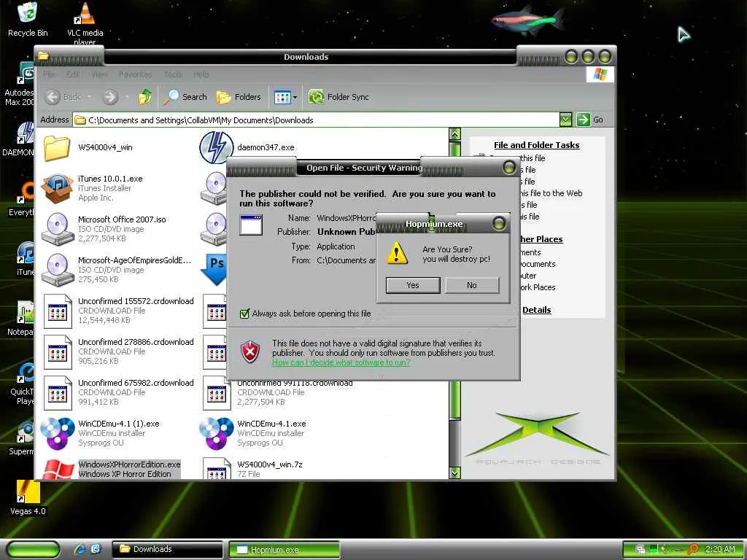The height and width of the screenshot is (560, 747).
Task: Expand the Address bar dropdown arrow
Action: click(x=565, y=120)
